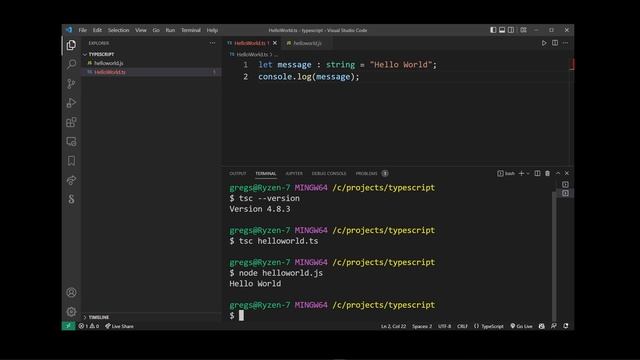Change end of line sequence CRLF
Image resolution: width=640 pixels, height=360 pixels.
tap(462, 326)
